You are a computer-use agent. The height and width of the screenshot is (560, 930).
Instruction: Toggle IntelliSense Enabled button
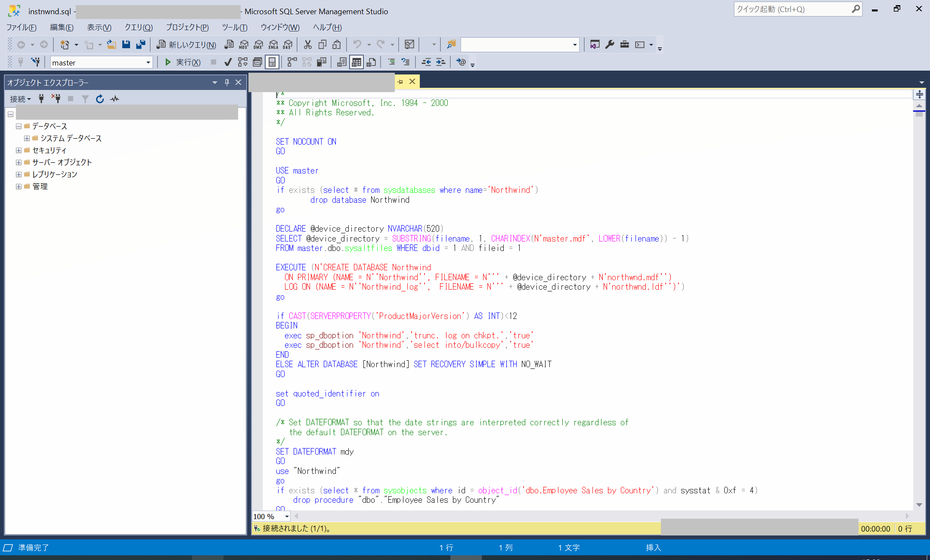272,62
